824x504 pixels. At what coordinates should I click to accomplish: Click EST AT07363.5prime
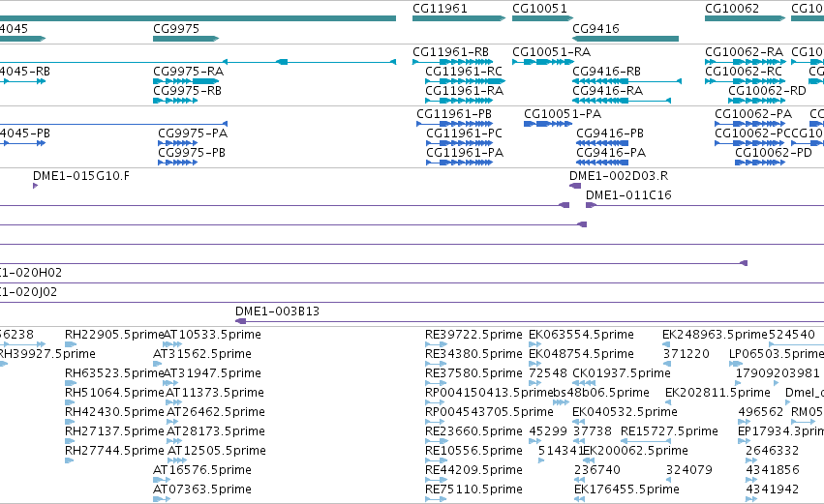point(162,499)
